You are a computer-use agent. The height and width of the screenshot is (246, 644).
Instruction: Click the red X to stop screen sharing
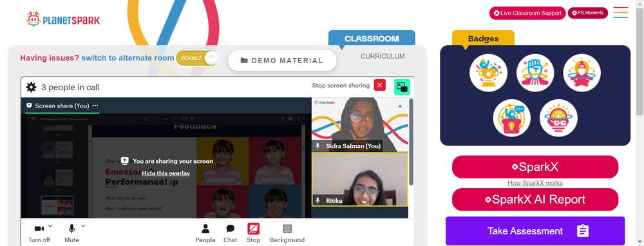pos(380,86)
